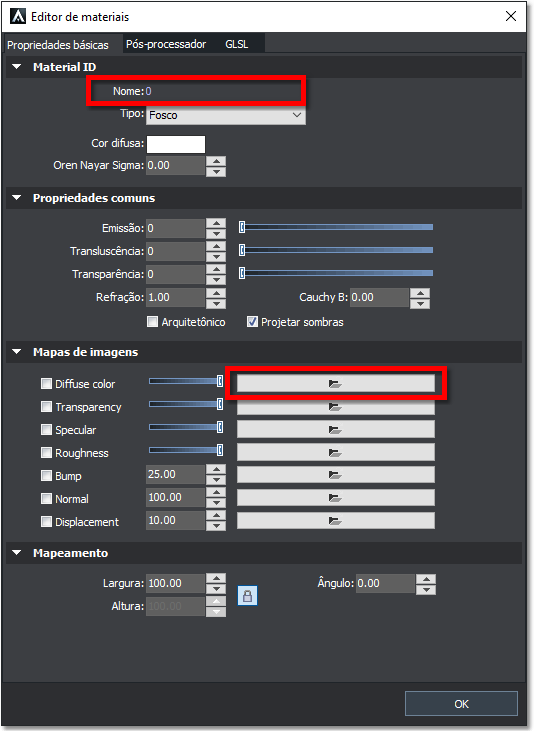
Task: Enable the Diffuse color map checkbox
Action: [46, 384]
